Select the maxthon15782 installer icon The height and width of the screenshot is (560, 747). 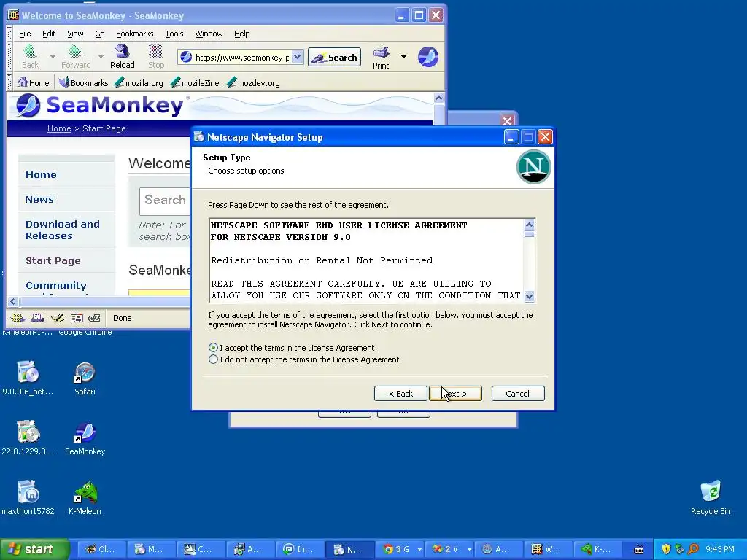tap(28, 499)
